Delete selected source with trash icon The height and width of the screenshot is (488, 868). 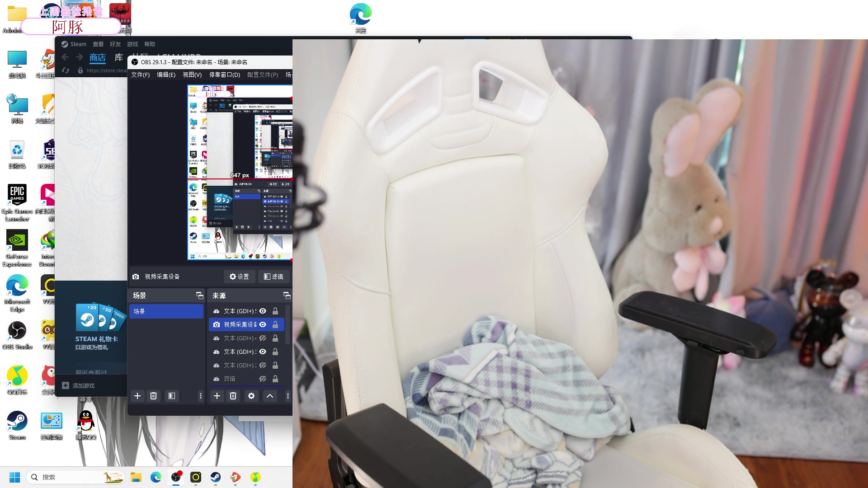(233, 396)
